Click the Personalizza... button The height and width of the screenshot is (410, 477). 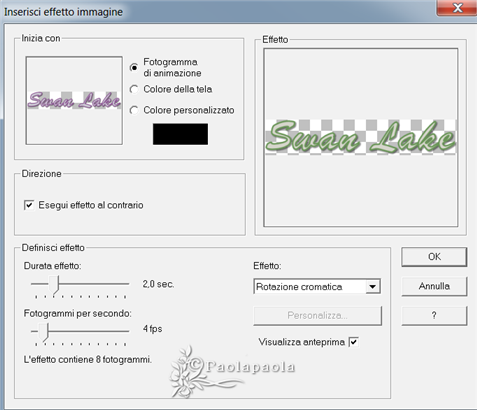(x=317, y=315)
